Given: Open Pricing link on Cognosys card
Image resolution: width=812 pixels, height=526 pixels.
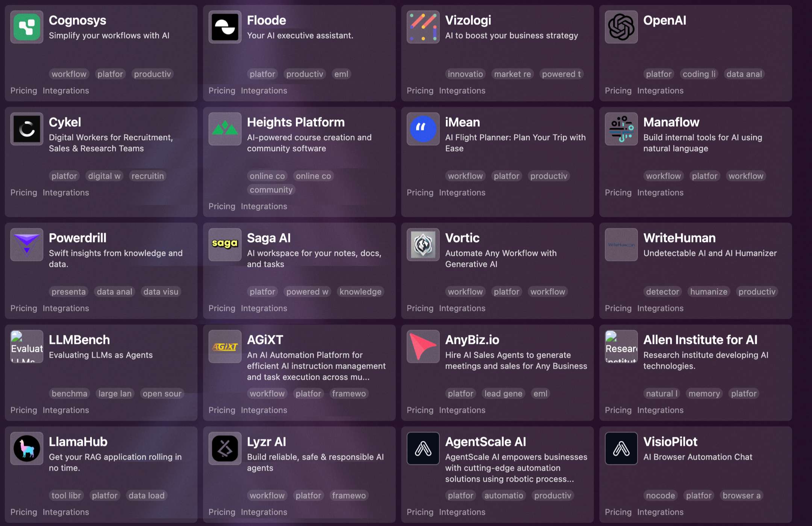Looking at the screenshot, I should coord(24,91).
